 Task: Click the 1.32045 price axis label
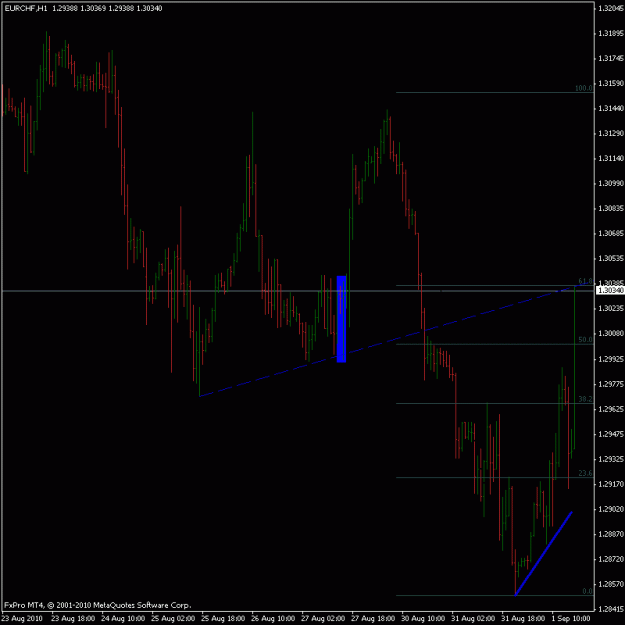tap(611, 8)
